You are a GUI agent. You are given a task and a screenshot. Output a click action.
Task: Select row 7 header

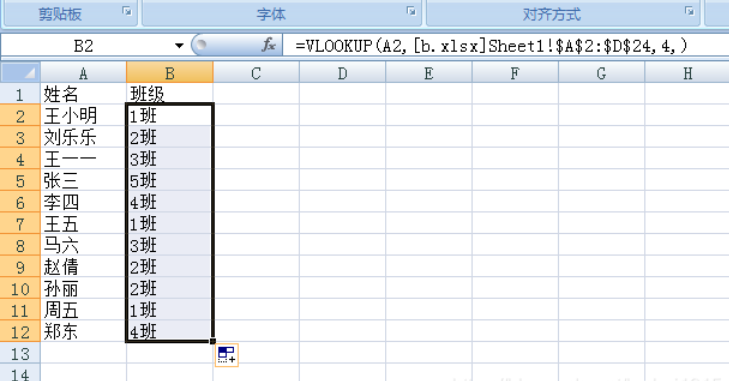point(20,224)
